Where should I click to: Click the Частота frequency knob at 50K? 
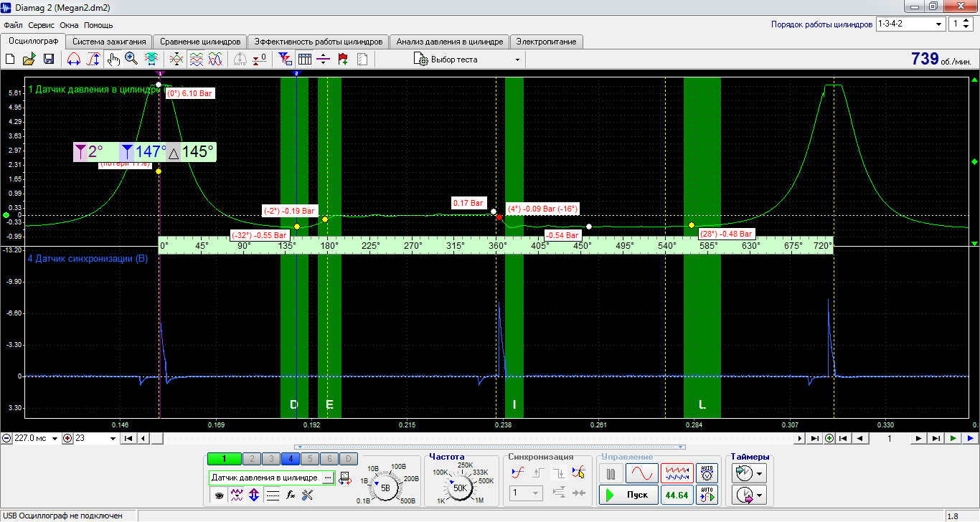pos(459,488)
